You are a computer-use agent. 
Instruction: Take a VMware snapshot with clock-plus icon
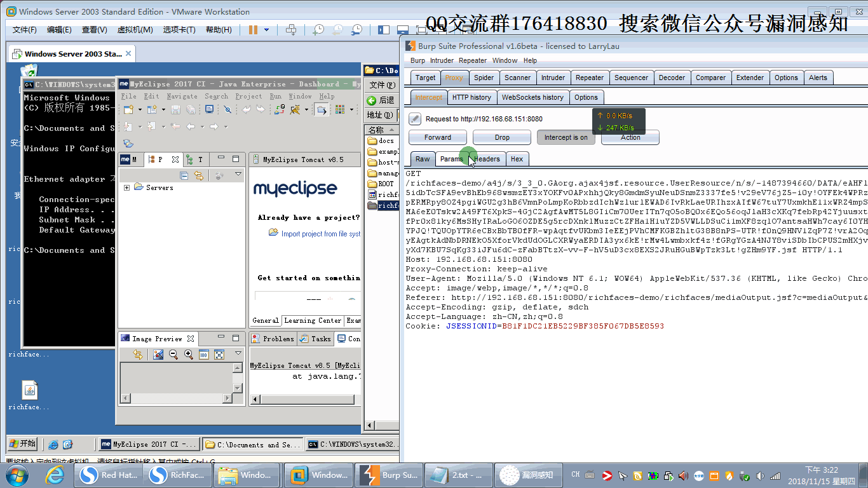click(x=318, y=30)
